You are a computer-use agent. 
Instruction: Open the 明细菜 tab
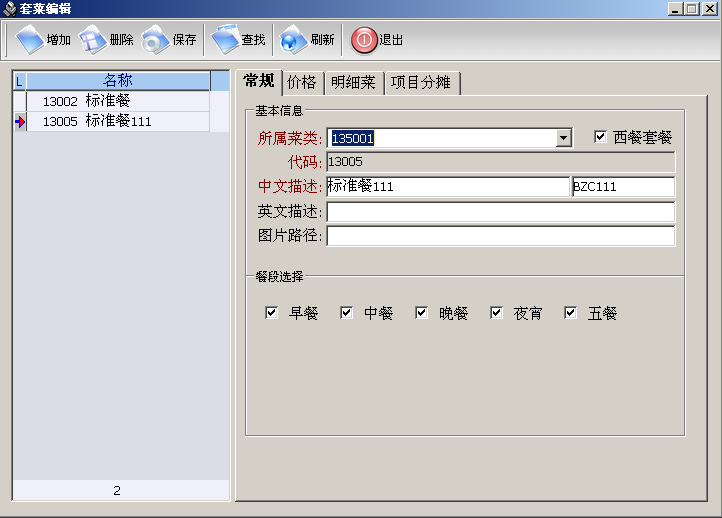pyautogui.click(x=354, y=82)
